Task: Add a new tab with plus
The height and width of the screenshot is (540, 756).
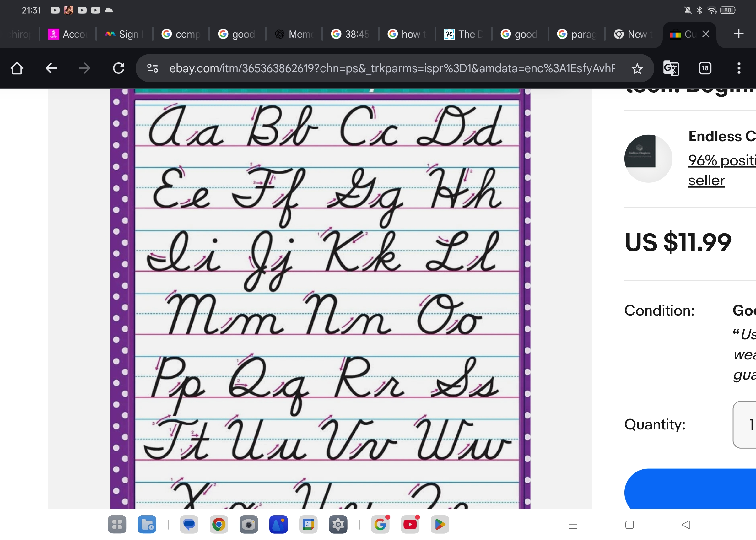Action: [x=738, y=34]
